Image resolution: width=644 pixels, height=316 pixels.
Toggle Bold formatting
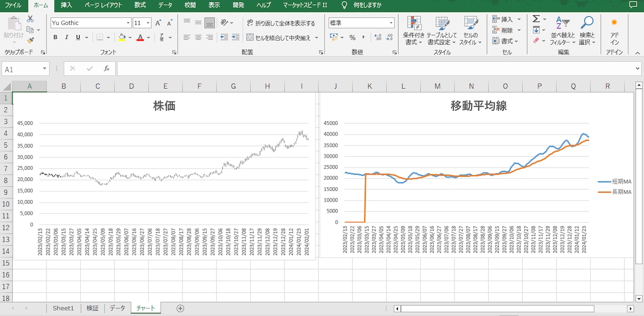[55, 37]
